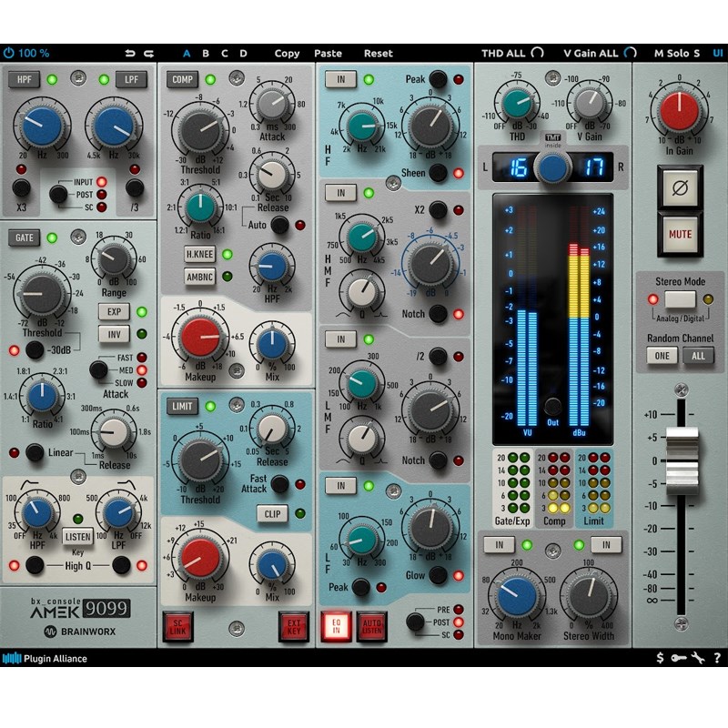Click the UI toggle in top bar
This screenshot has height=728, width=728.
pyautogui.click(x=718, y=53)
